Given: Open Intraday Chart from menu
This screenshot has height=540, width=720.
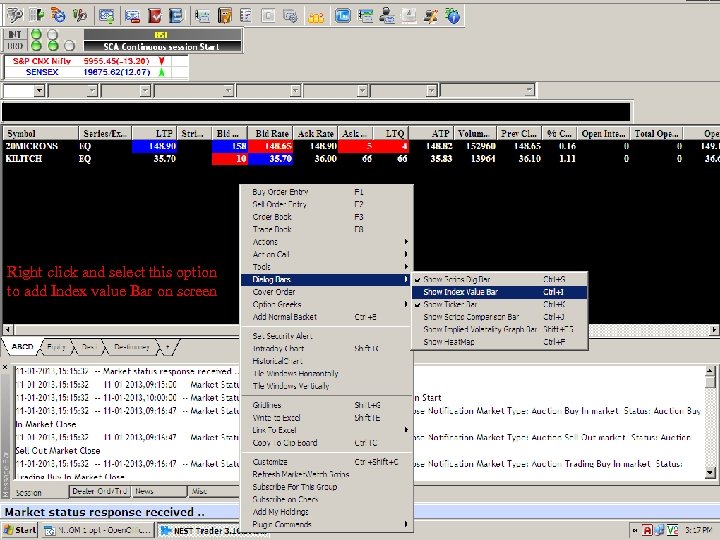Looking at the screenshot, I should coord(325,348).
